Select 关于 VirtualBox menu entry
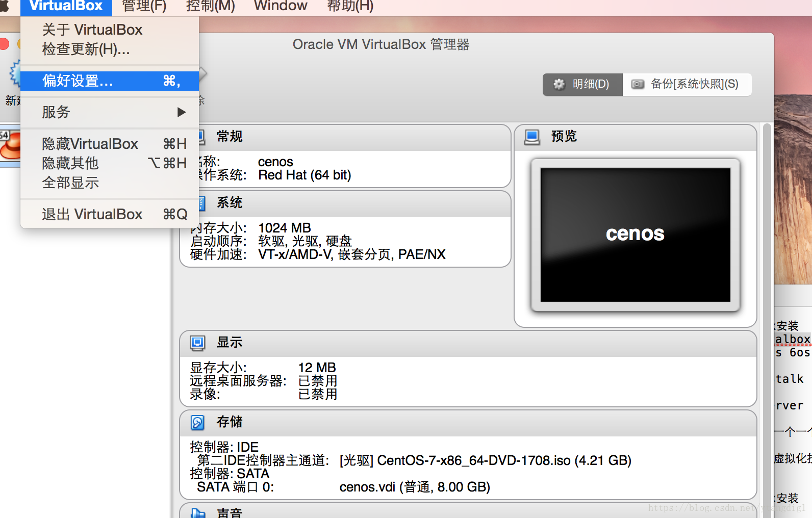The image size is (812, 518). [x=110, y=30]
